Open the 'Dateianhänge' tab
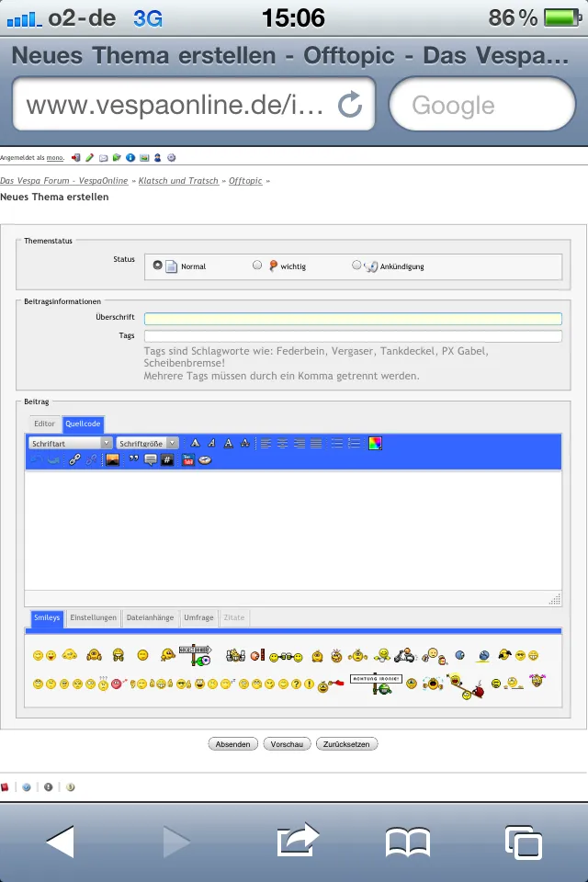 tap(150, 617)
